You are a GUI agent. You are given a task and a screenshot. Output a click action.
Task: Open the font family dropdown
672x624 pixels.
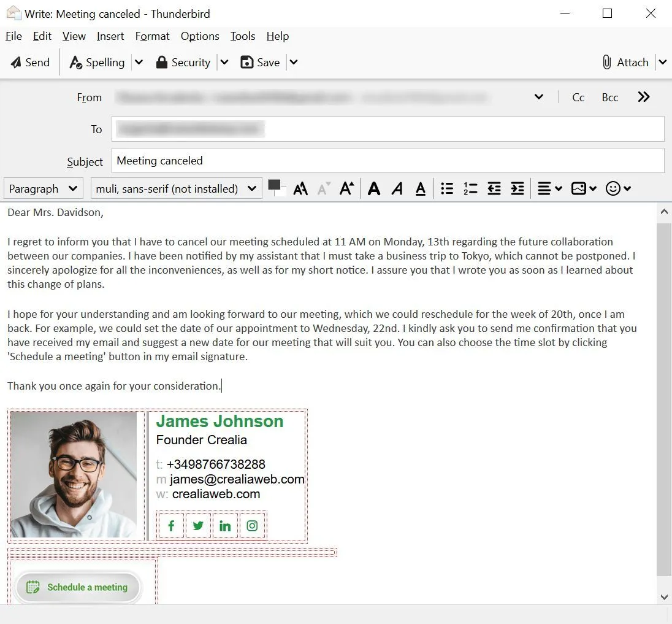pos(176,188)
